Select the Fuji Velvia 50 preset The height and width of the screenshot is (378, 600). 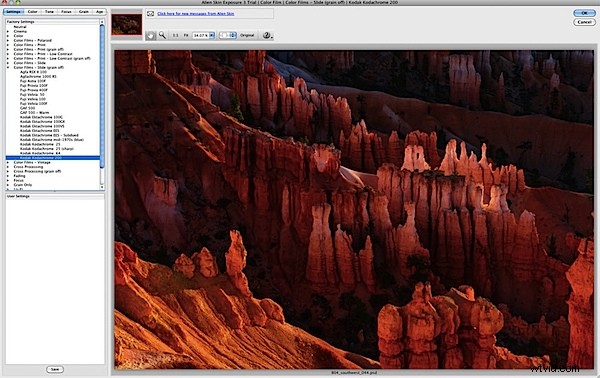tap(32, 94)
